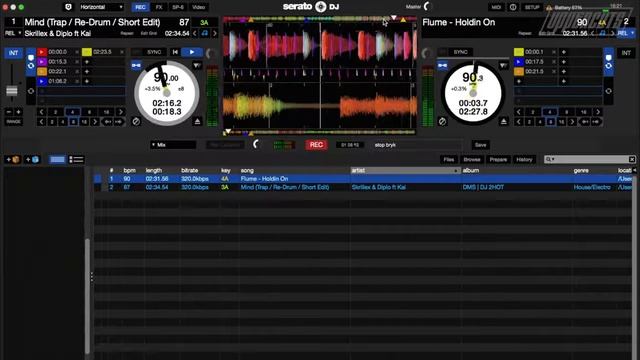Viewport: 640px width, 360px height.
Task: Trigger yellow cue at 02:23.5
Action: tap(87, 52)
